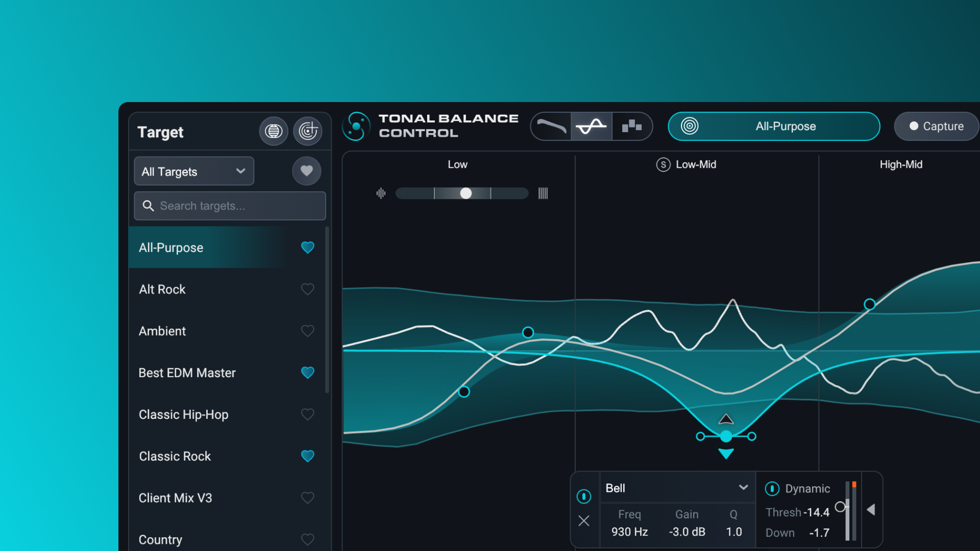
Task: Select the Best EDM Master target
Action: 227,373
